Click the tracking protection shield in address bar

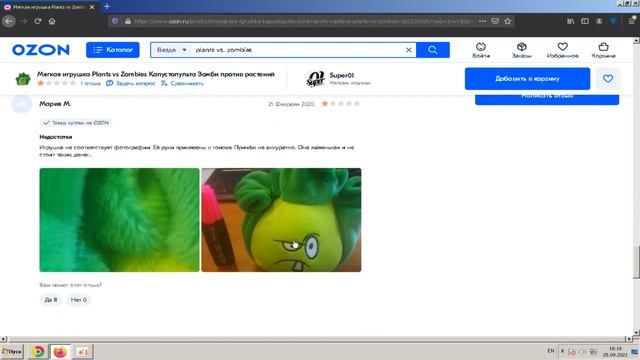(115, 21)
